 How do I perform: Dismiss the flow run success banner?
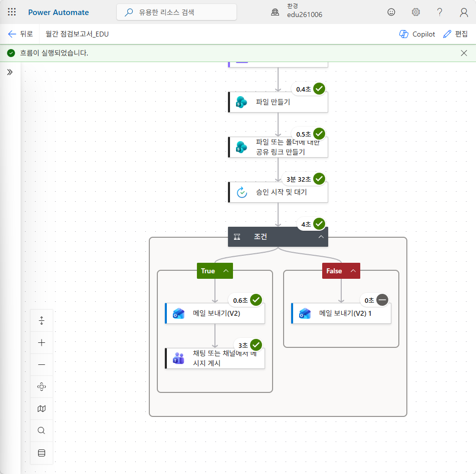point(464,53)
